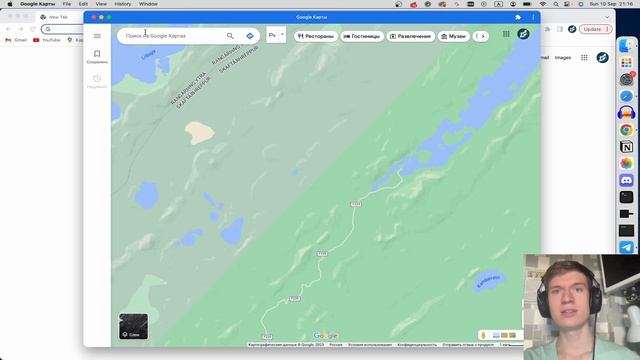Toggle Chrome side panel icon
The height and width of the screenshot is (360, 640).
[560, 29]
